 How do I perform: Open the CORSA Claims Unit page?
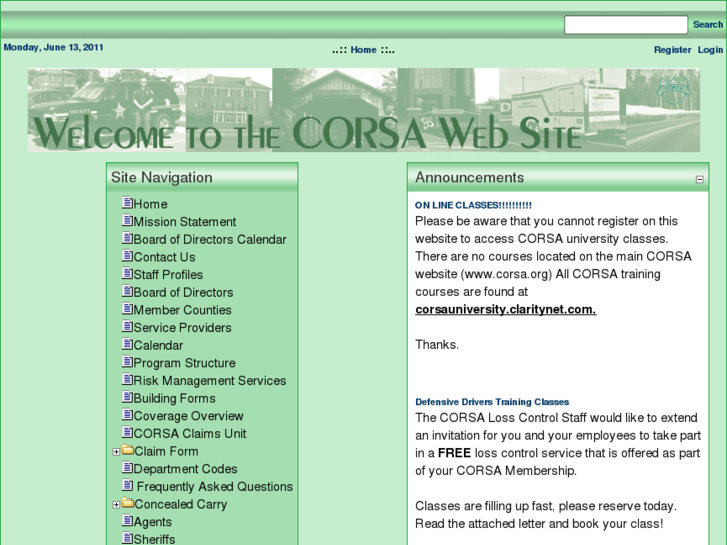[190, 433]
